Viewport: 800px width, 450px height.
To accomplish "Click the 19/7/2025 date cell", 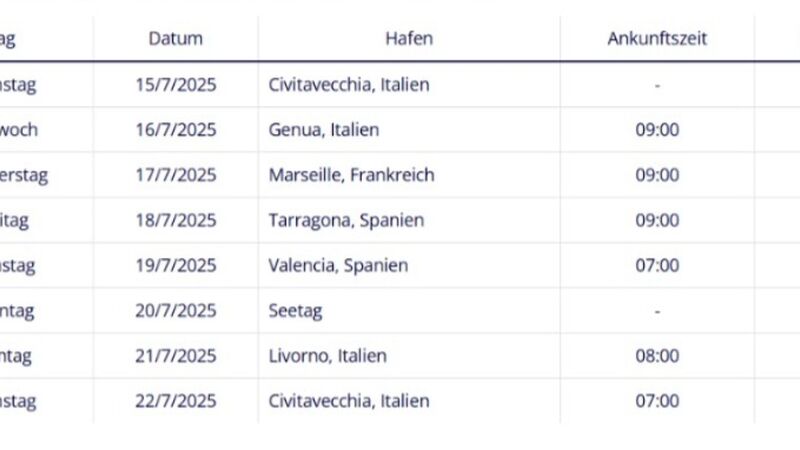I will click(x=176, y=265).
